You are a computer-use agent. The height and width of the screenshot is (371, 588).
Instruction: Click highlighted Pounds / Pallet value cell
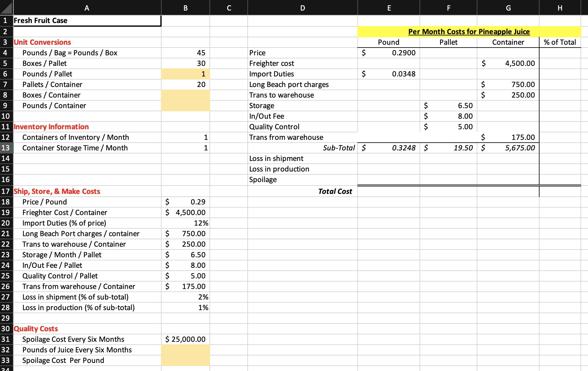pos(186,74)
